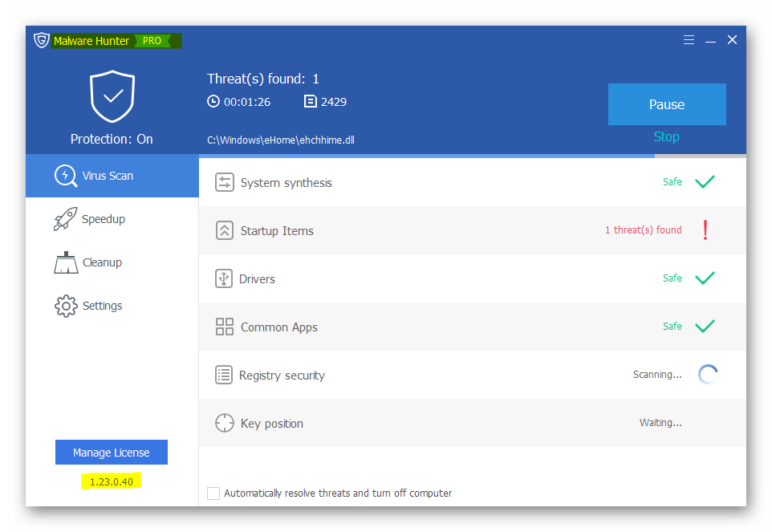Click the '1 threat(s) found' text
The width and height of the screenshot is (772, 532).
[644, 229]
